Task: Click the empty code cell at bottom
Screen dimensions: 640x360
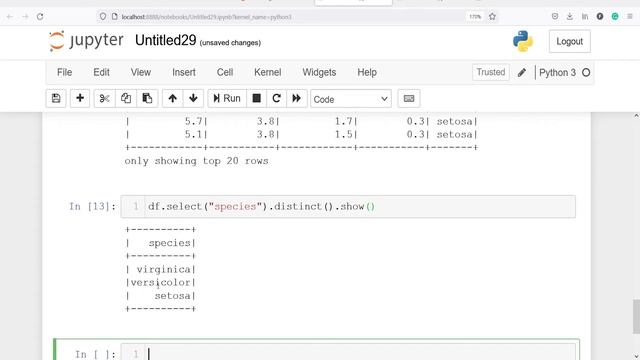Action: pyautogui.click(x=348, y=352)
